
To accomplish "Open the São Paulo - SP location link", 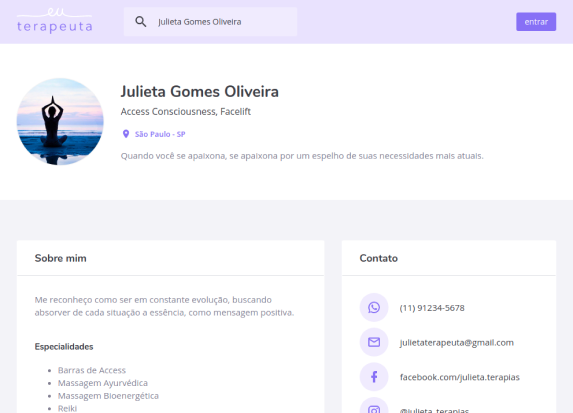I will pos(160,134).
